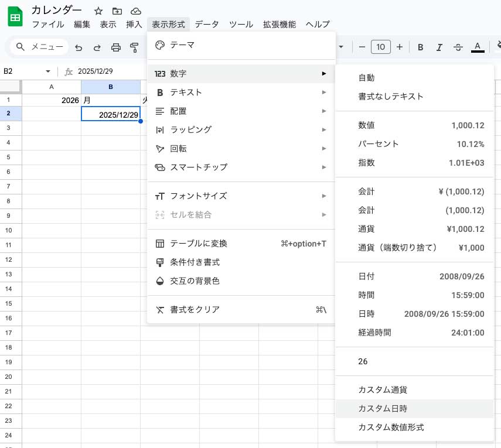
Task: Star the カレンダー spreadsheet
Action: (98, 11)
